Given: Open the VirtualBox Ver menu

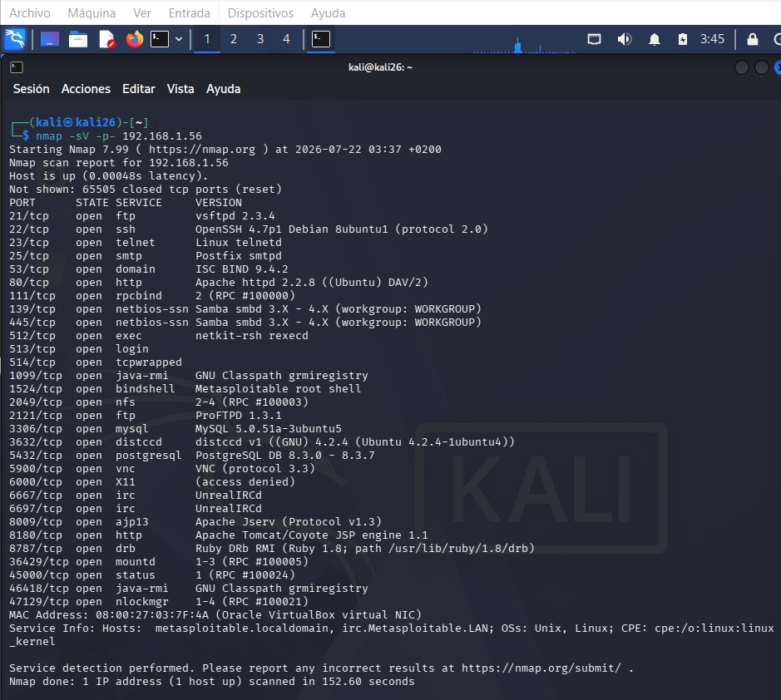Looking at the screenshot, I should click(142, 13).
